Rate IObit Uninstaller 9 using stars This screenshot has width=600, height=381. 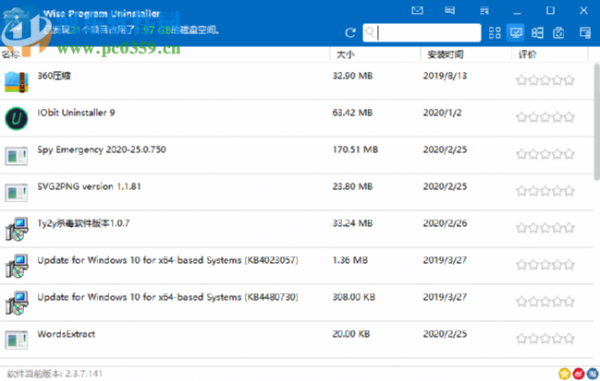545,117
